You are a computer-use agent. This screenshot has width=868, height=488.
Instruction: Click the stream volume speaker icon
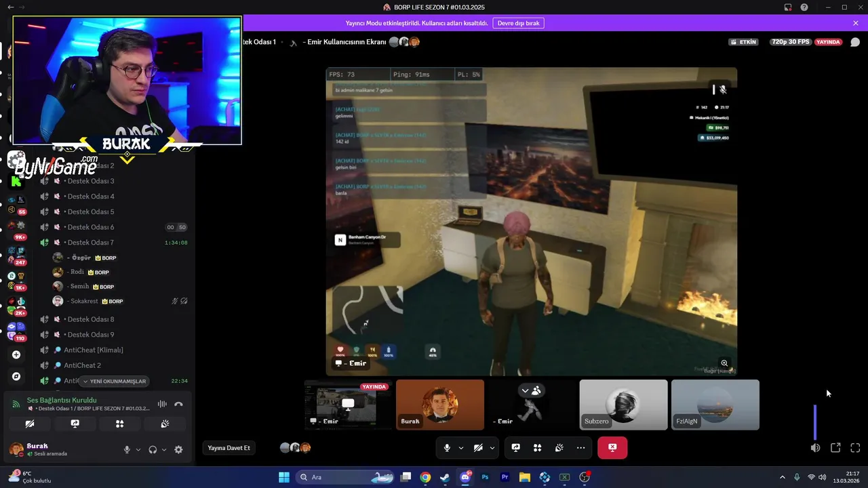(x=815, y=448)
